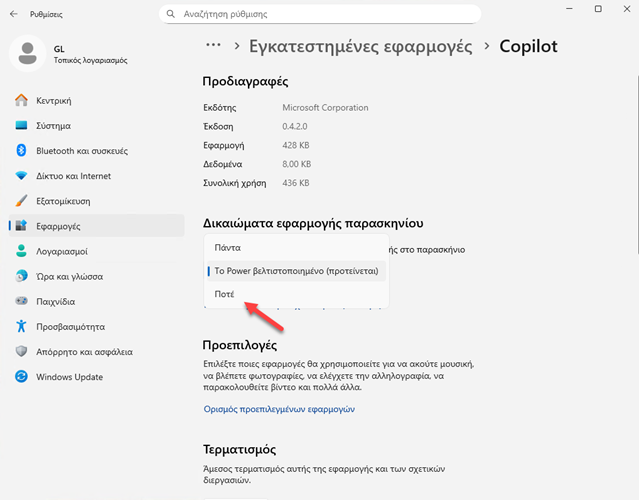
Task: Pick Ποτέ option in background permissions
Action: [x=225, y=294]
